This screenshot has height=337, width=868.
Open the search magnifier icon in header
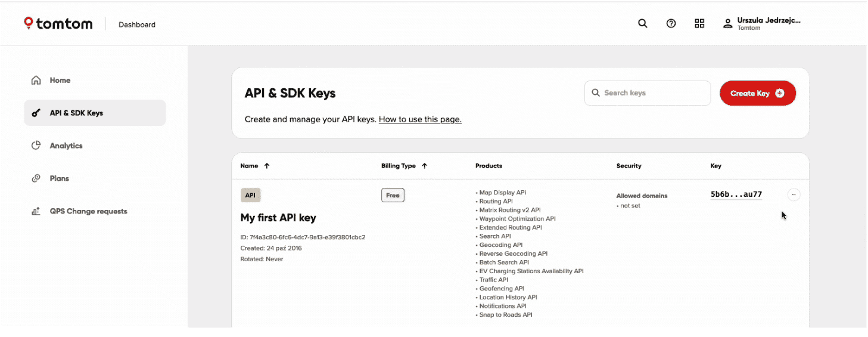[x=642, y=24]
